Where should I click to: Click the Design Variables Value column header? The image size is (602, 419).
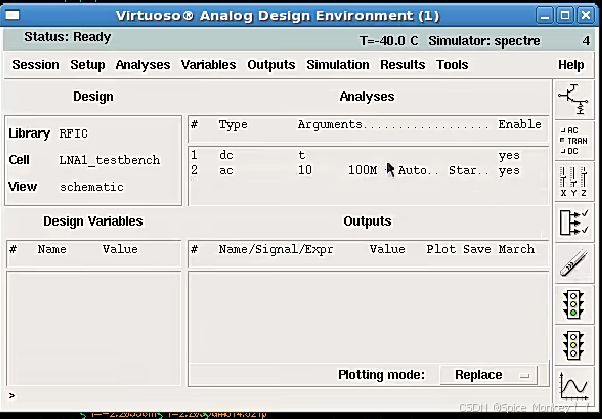click(x=120, y=249)
